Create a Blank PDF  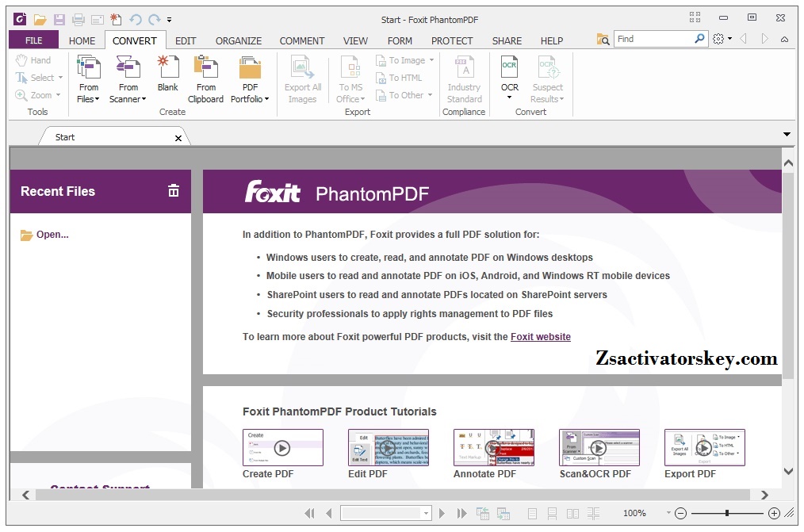167,73
